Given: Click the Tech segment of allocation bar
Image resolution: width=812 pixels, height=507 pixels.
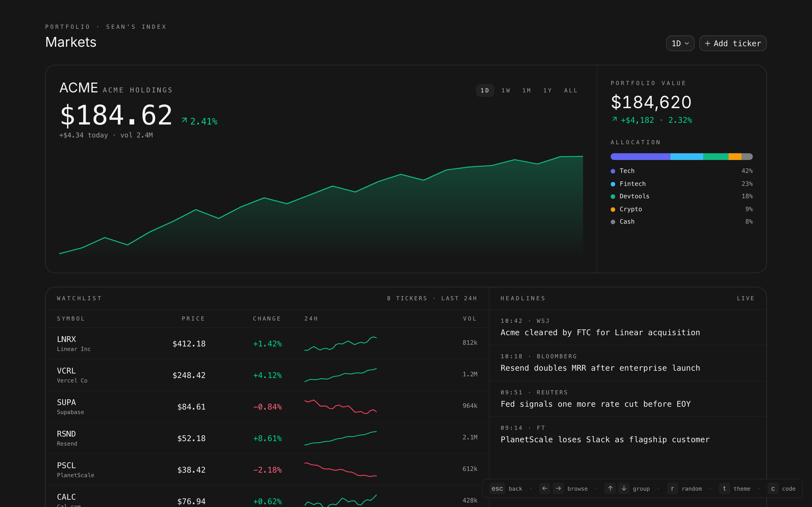Looking at the screenshot, I should pyautogui.click(x=640, y=157).
